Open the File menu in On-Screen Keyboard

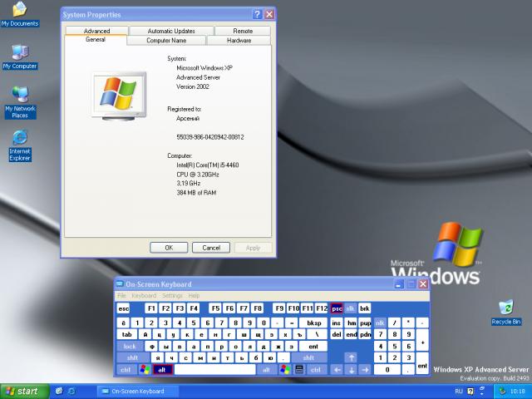pyautogui.click(x=121, y=296)
